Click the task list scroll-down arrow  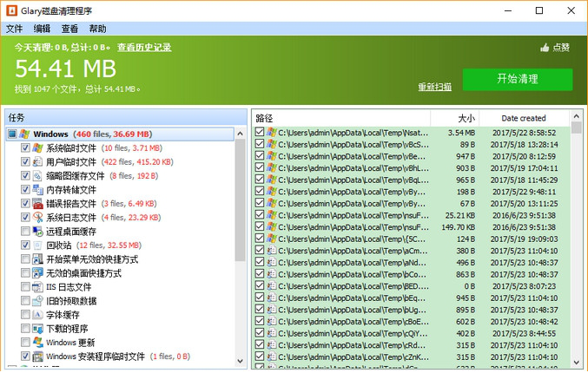pyautogui.click(x=240, y=362)
